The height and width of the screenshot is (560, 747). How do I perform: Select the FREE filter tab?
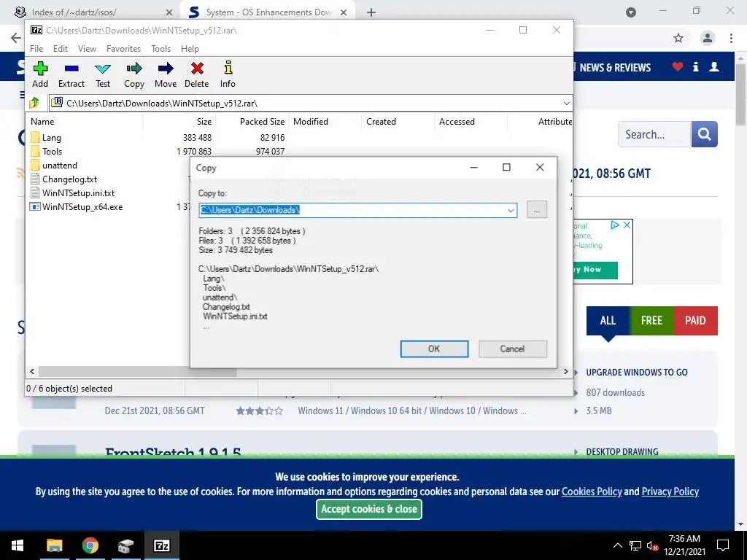pyautogui.click(x=651, y=321)
